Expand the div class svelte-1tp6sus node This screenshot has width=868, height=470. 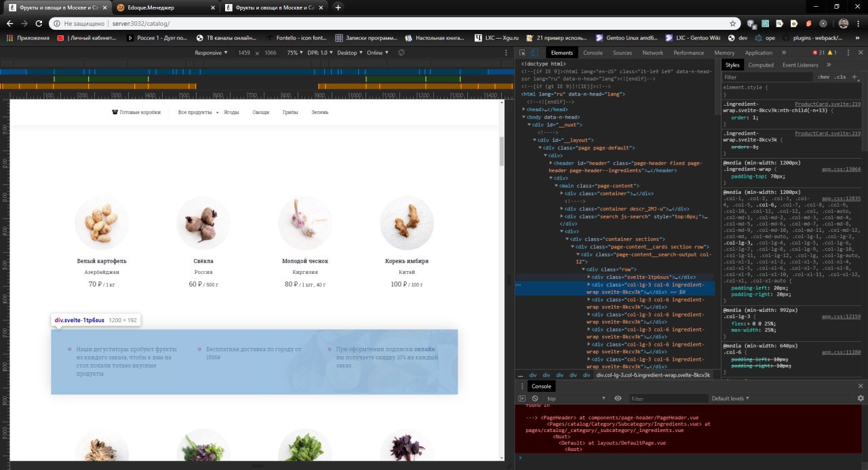point(589,277)
